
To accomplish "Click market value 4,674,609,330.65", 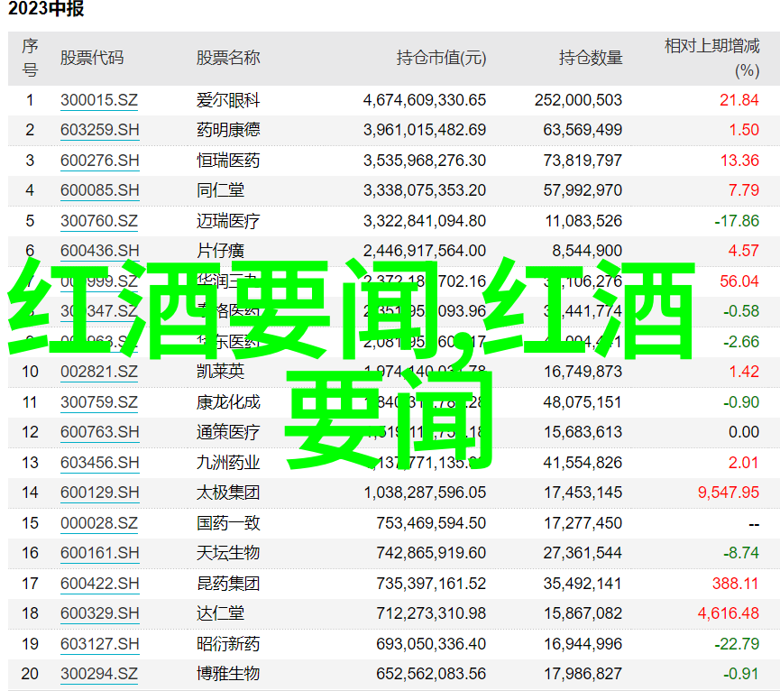I will [x=425, y=100].
